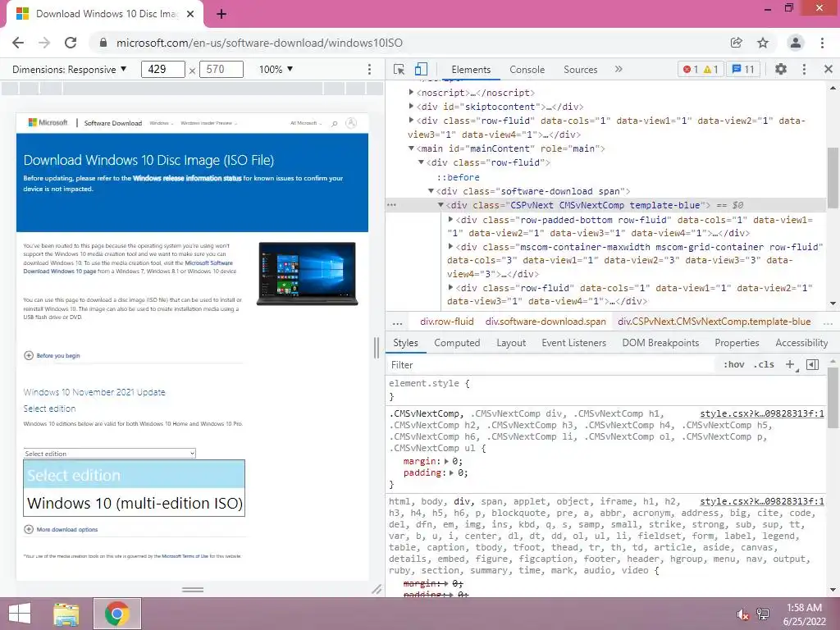
Task: Collapse the software-download span div node
Action: click(x=431, y=190)
